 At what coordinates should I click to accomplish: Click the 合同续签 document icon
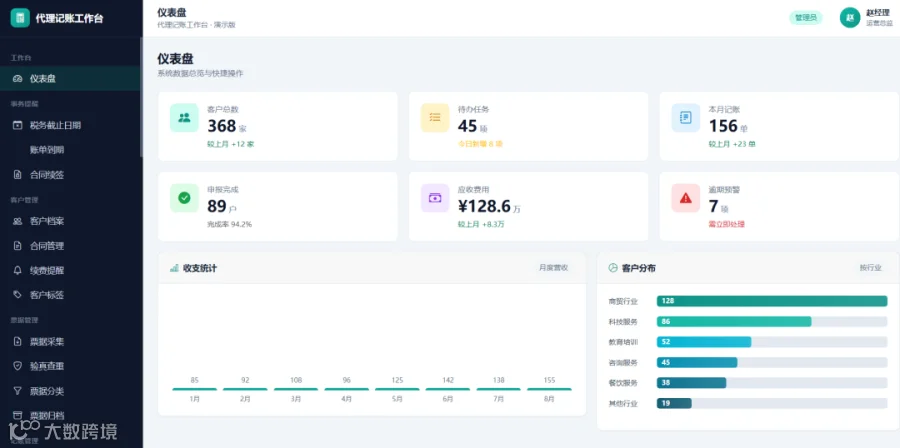click(x=17, y=175)
